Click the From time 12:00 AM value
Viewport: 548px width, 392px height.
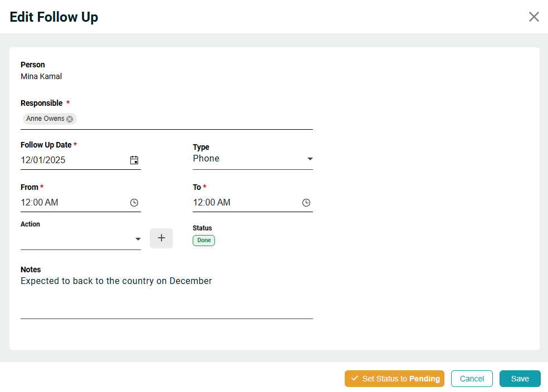tap(40, 203)
